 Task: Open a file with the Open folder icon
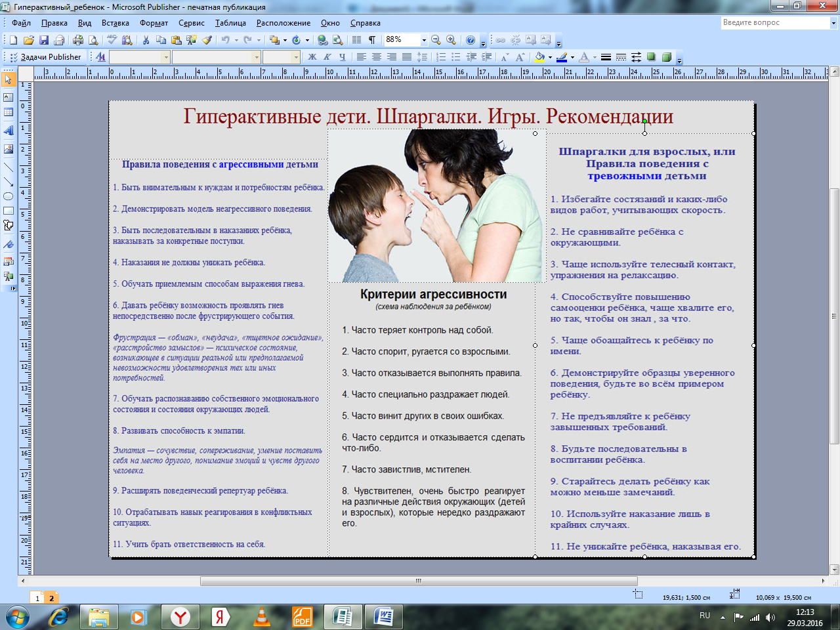click(28, 40)
